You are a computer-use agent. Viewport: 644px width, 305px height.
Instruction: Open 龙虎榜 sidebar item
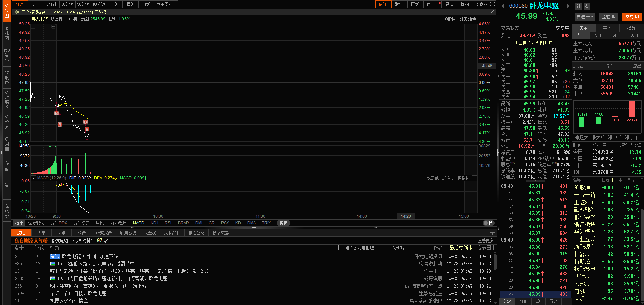click(7, 211)
